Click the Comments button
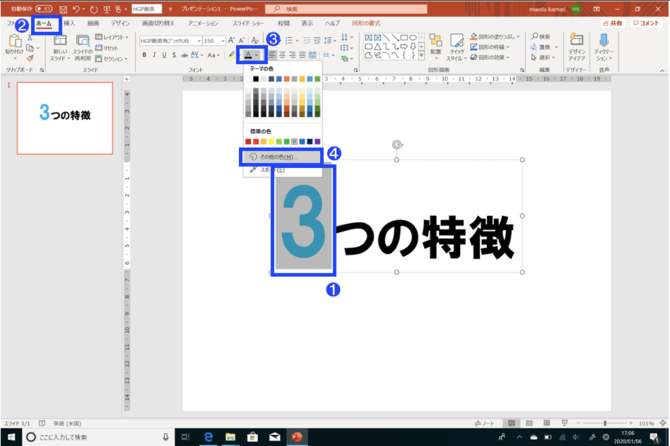 click(646, 23)
